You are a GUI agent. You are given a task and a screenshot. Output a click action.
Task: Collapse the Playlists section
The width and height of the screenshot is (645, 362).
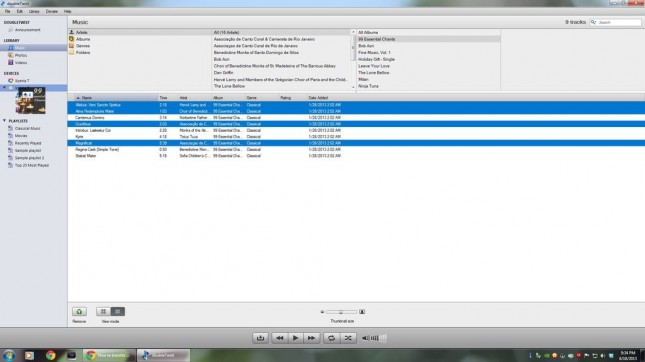[x=5, y=121]
